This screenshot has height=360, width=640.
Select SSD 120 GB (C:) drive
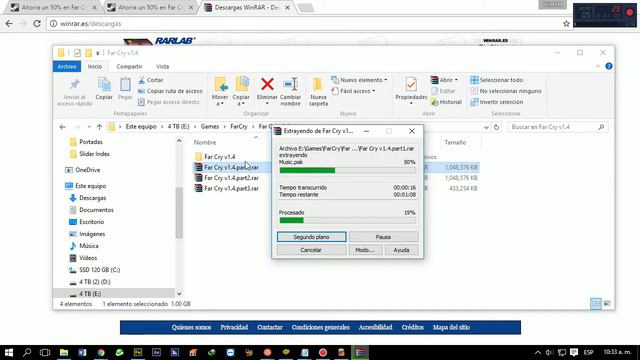point(94,270)
